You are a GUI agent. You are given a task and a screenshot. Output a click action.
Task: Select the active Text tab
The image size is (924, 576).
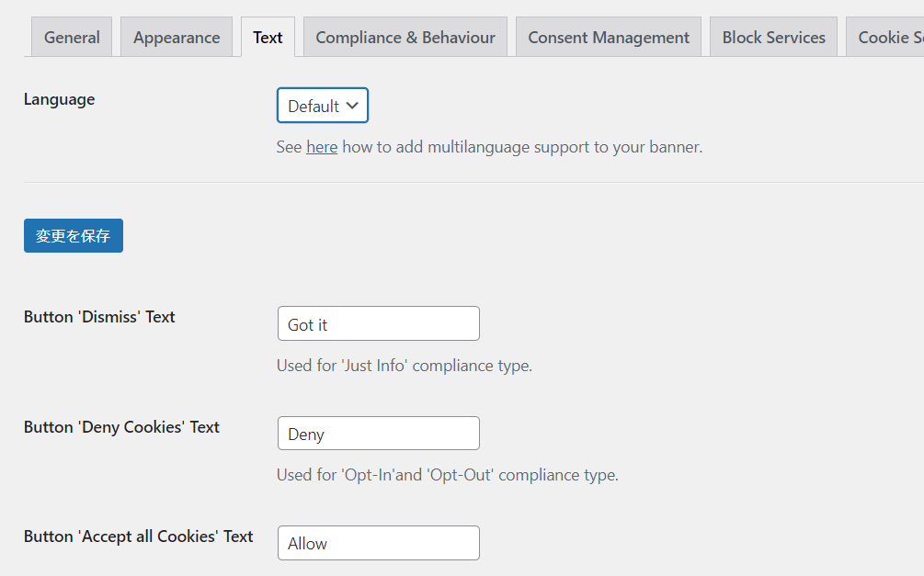(268, 38)
